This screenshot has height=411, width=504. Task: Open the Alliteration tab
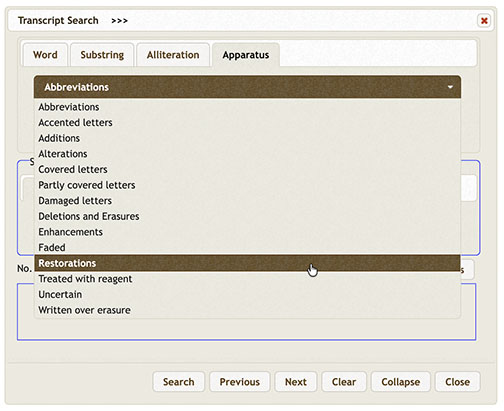point(173,55)
